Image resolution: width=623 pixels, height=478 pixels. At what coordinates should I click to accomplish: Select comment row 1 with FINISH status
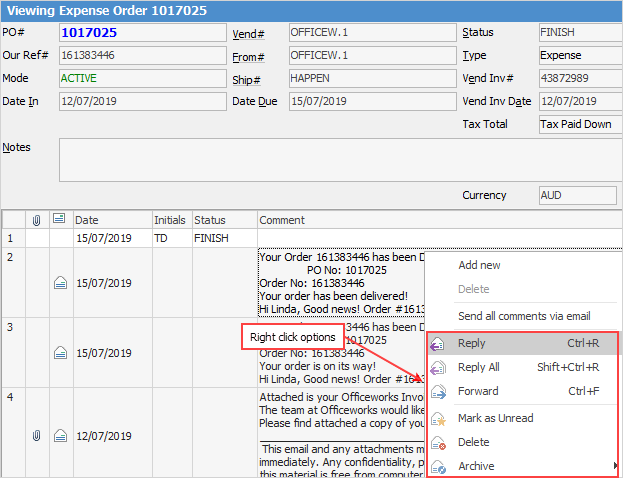pyautogui.click(x=211, y=239)
